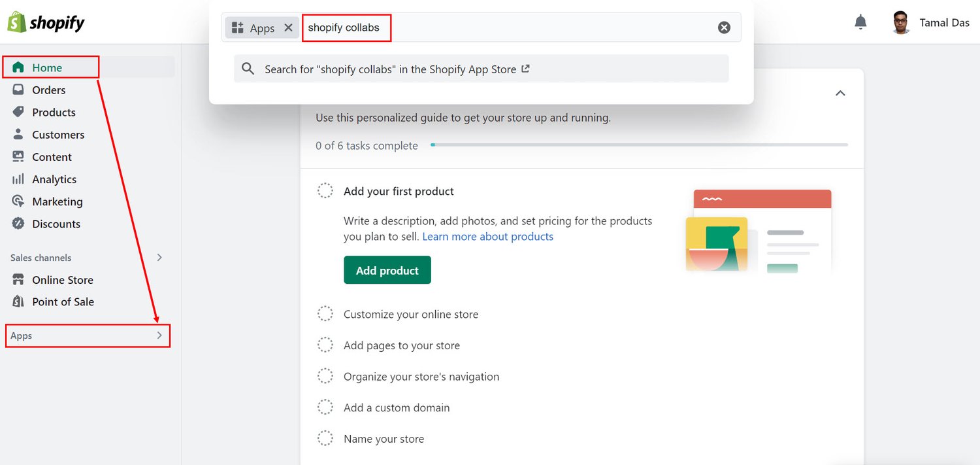Screen dimensions: 980x465
Task: Expand the Add a custom domain task
Action: (x=397, y=407)
